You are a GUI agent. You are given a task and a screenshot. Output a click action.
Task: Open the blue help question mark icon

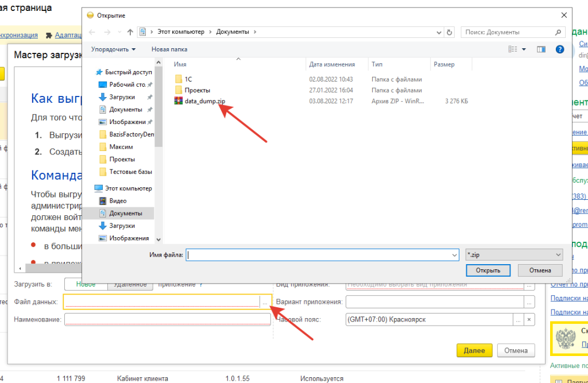(559, 49)
